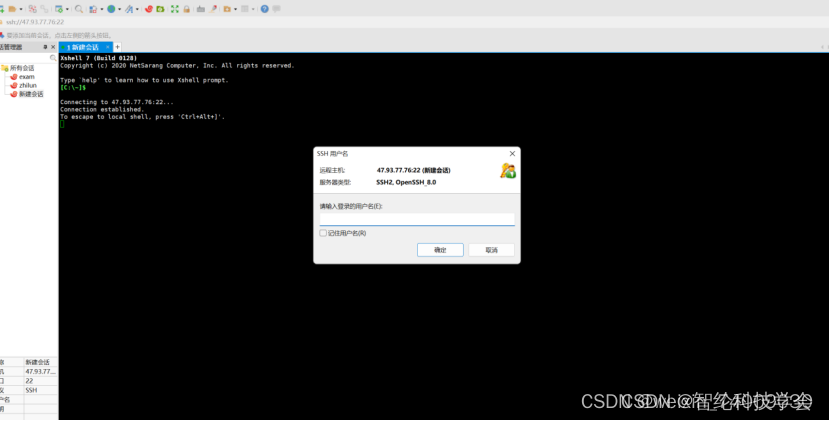
Task: Check the 记住用户名 checkbox
Action: click(323, 233)
